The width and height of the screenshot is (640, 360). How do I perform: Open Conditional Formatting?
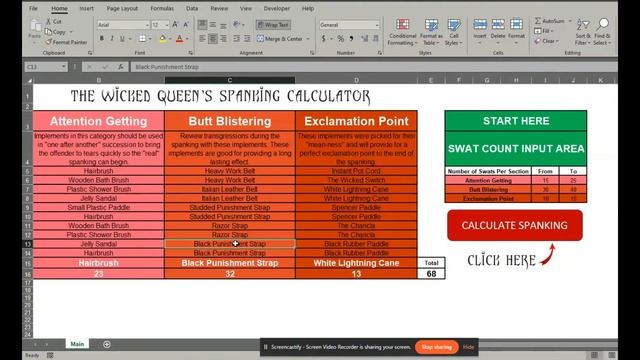tap(402, 32)
